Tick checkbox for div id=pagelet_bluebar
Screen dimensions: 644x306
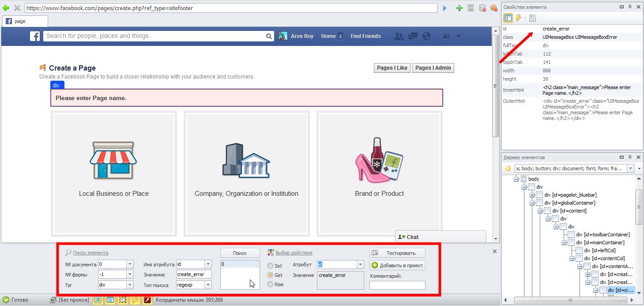[539, 195]
